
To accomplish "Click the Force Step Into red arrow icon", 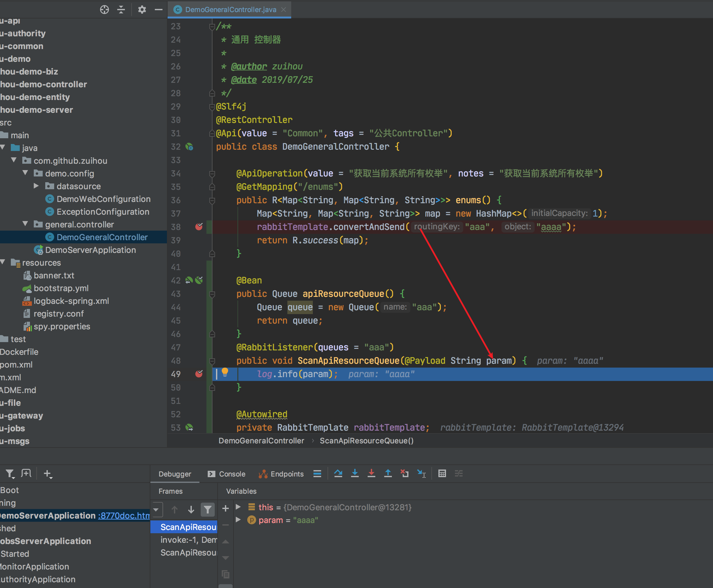I will point(371,474).
